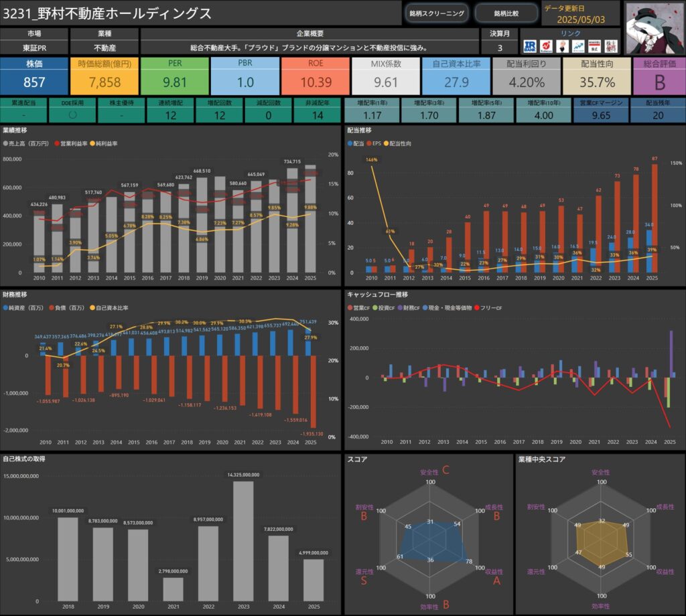Click the 企業概要 description text
The height and width of the screenshot is (616, 686).
(x=309, y=48)
